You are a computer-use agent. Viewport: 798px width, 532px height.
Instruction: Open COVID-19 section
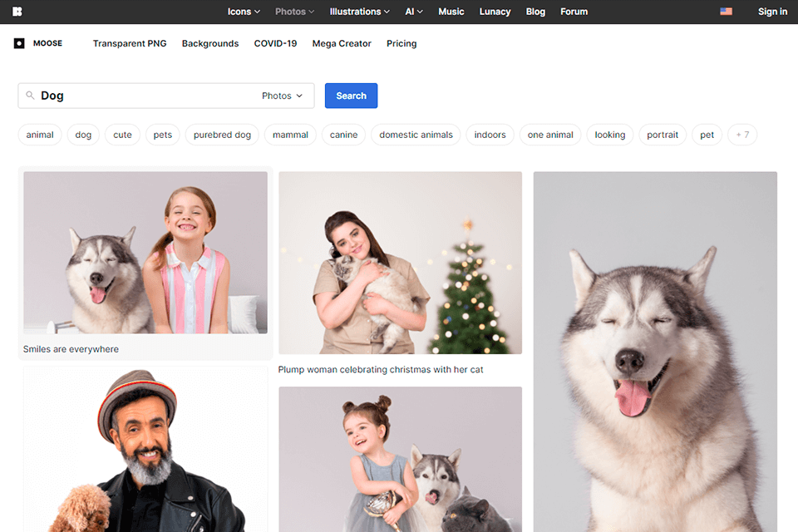point(275,43)
